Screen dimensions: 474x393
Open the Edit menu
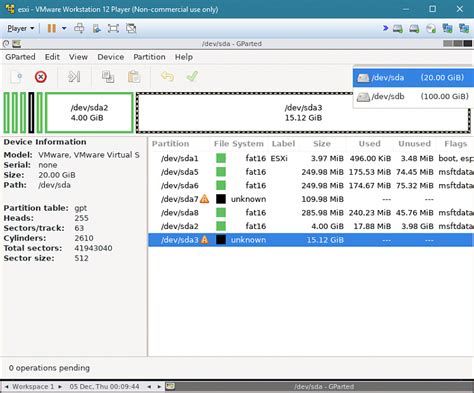click(x=52, y=57)
